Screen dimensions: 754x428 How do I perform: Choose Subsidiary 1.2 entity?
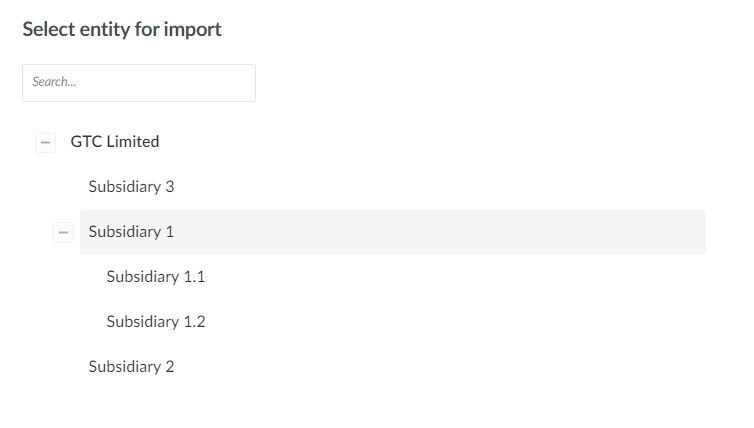pos(156,322)
